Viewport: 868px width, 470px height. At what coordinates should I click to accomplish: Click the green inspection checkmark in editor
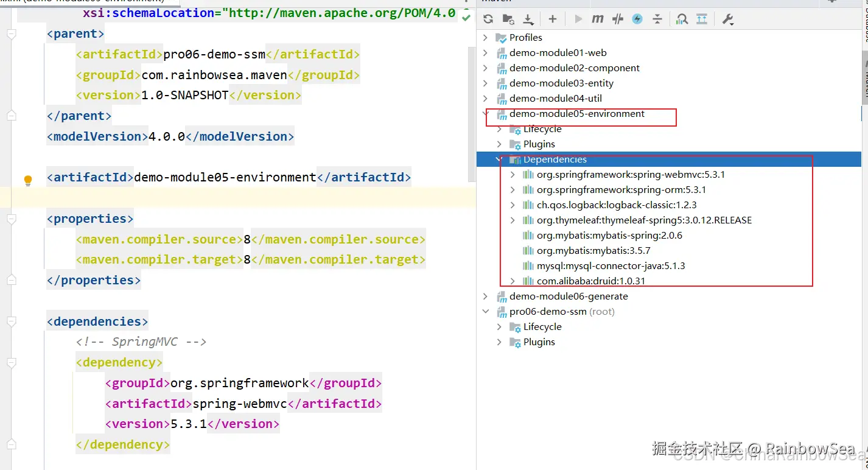(x=466, y=17)
